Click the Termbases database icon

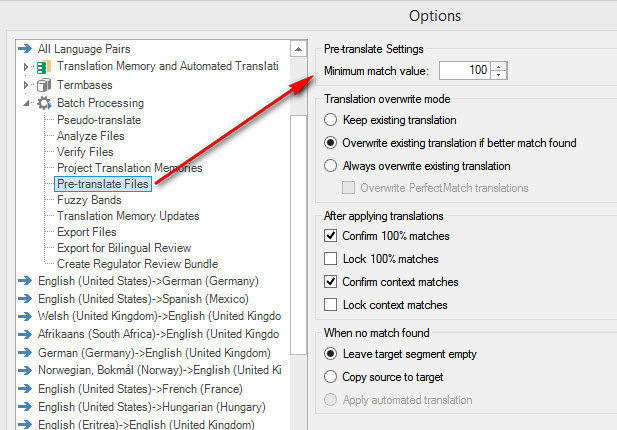pyautogui.click(x=44, y=85)
